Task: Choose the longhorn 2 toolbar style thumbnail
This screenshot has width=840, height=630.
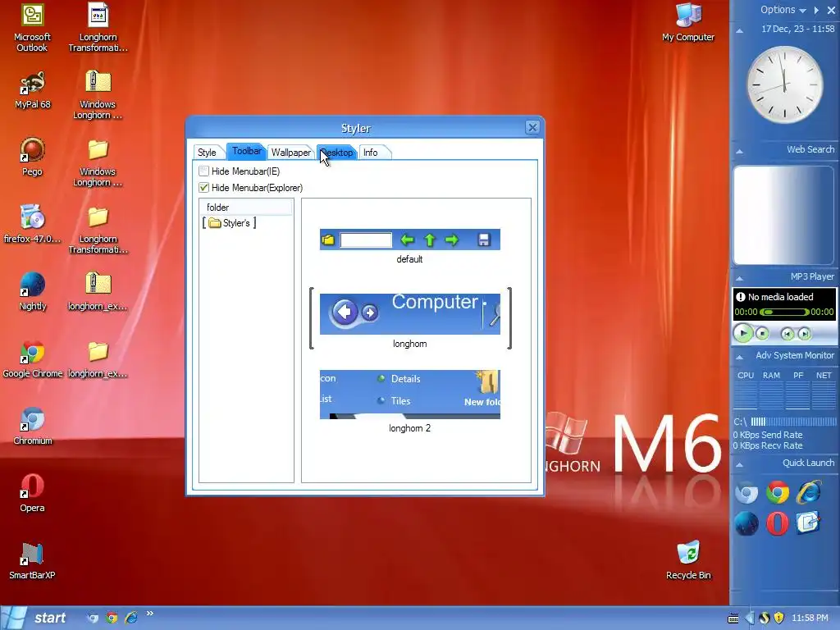Action: (x=410, y=395)
